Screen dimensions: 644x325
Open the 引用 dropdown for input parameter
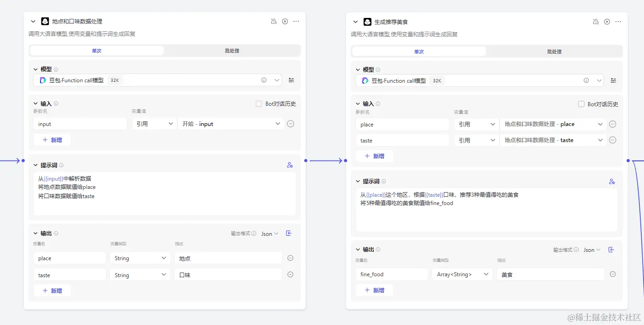pos(154,124)
